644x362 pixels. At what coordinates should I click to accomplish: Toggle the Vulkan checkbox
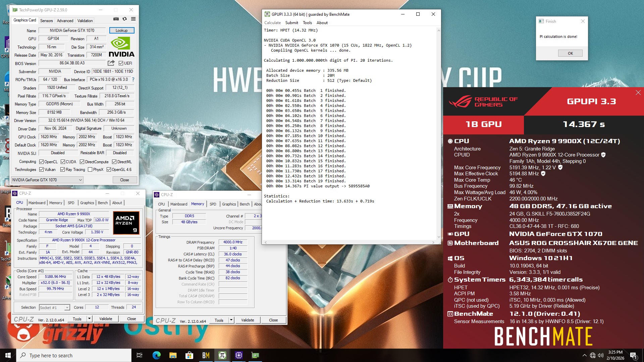tap(41, 170)
